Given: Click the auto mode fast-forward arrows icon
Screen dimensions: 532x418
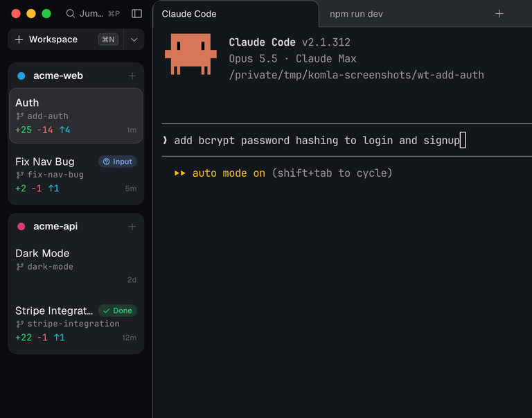Looking at the screenshot, I should [180, 173].
